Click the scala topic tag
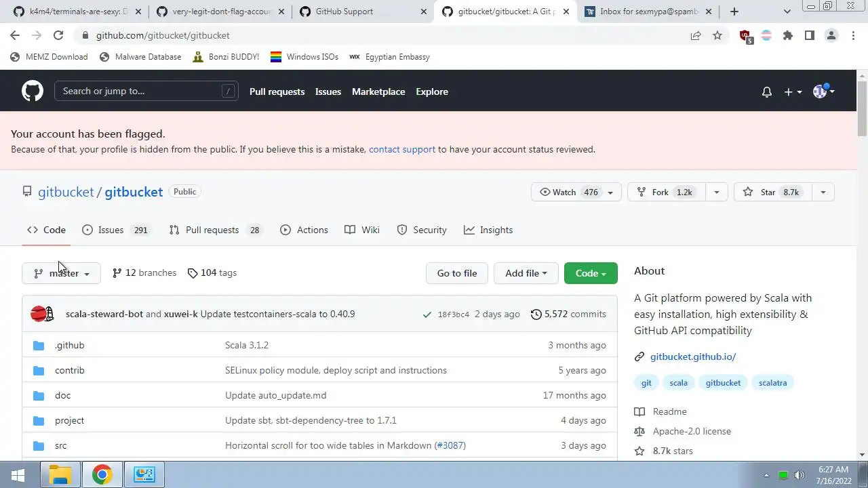 point(678,383)
